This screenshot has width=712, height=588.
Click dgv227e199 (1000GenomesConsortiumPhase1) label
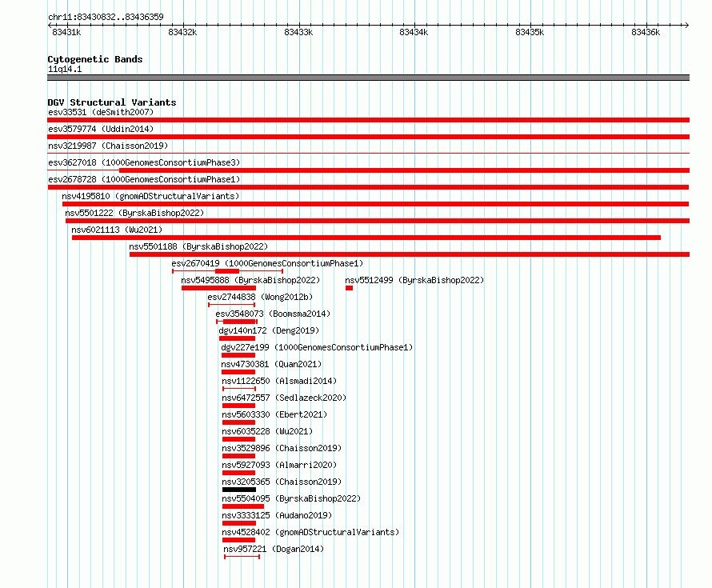[x=317, y=347]
